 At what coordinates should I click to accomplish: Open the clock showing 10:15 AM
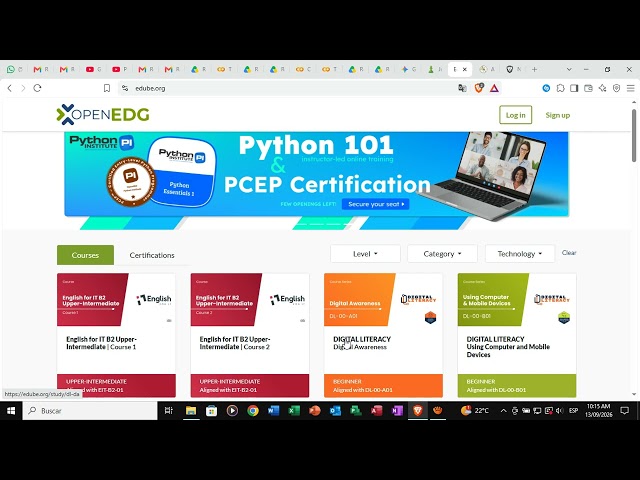pyautogui.click(x=598, y=410)
